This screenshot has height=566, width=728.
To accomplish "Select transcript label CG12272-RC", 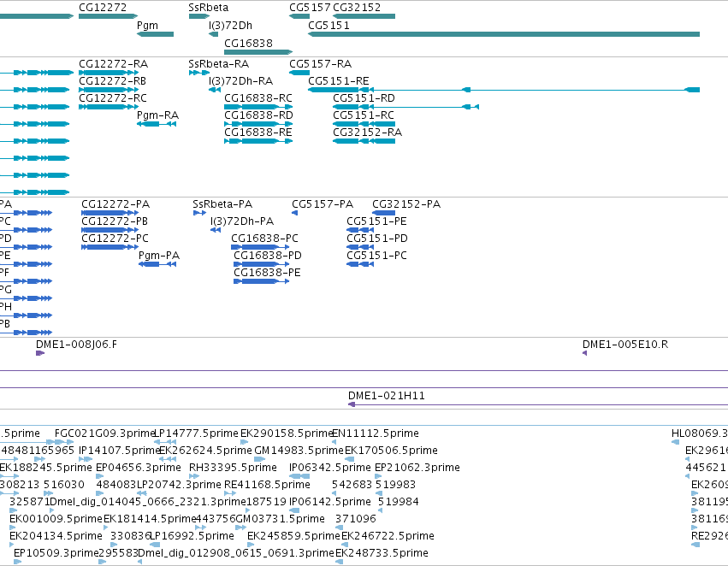I will (113, 97).
